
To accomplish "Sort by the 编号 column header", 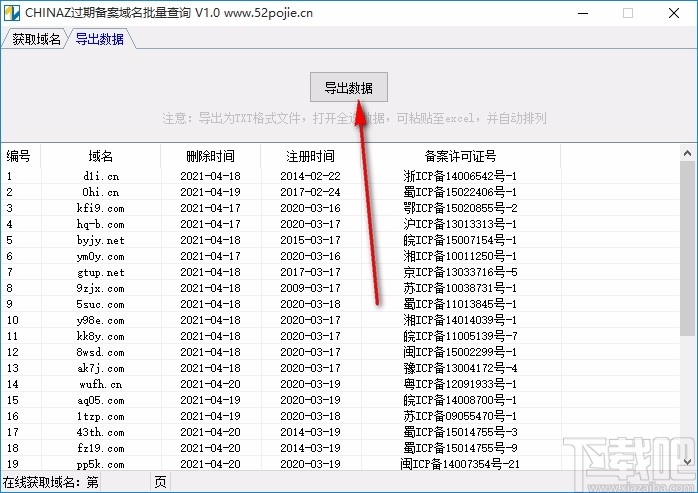I will (x=19, y=156).
